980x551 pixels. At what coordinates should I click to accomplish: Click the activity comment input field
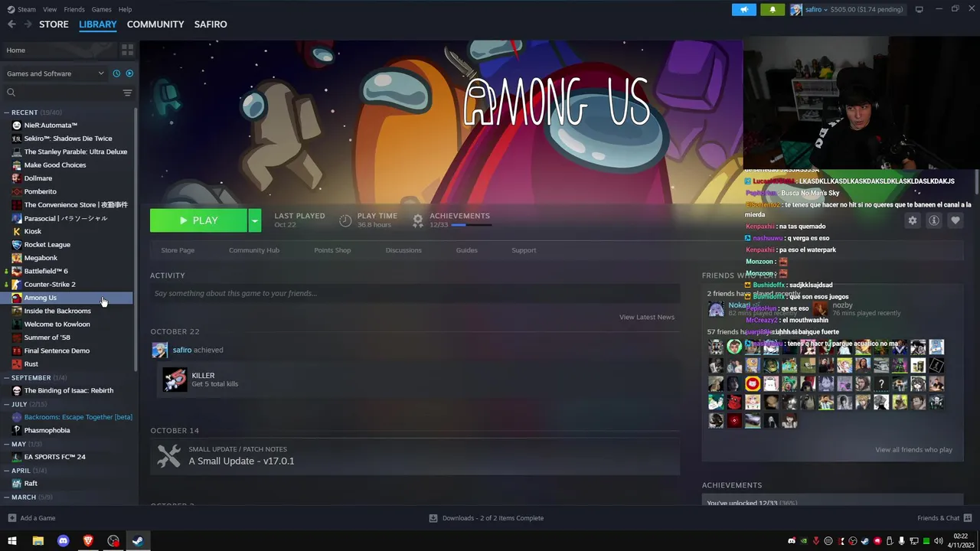pyautogui.click(x=415, y=293)
